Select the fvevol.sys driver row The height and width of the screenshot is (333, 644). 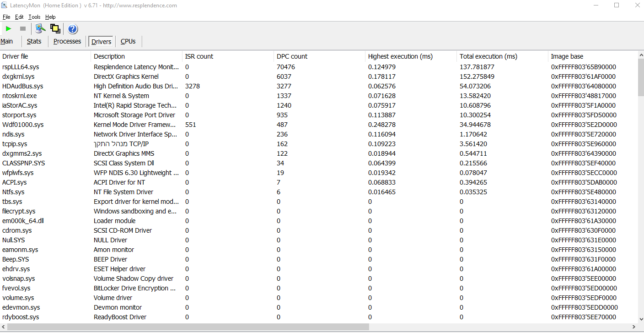coord(318,288)
